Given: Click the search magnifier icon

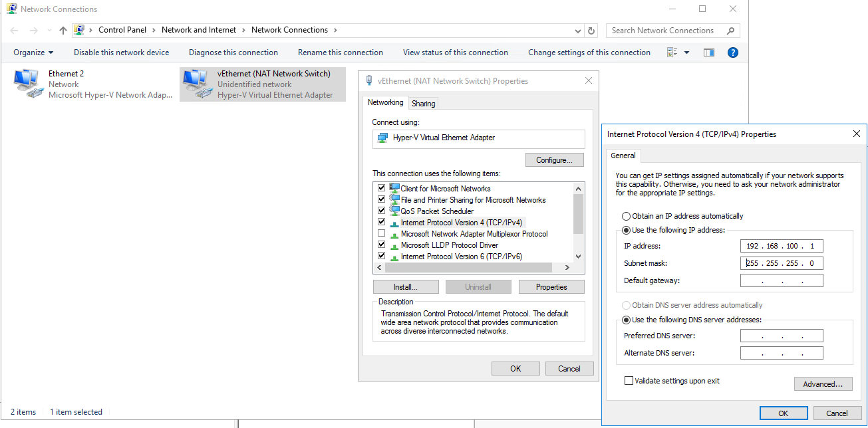Looking at the screenshot, I should 730,31.
